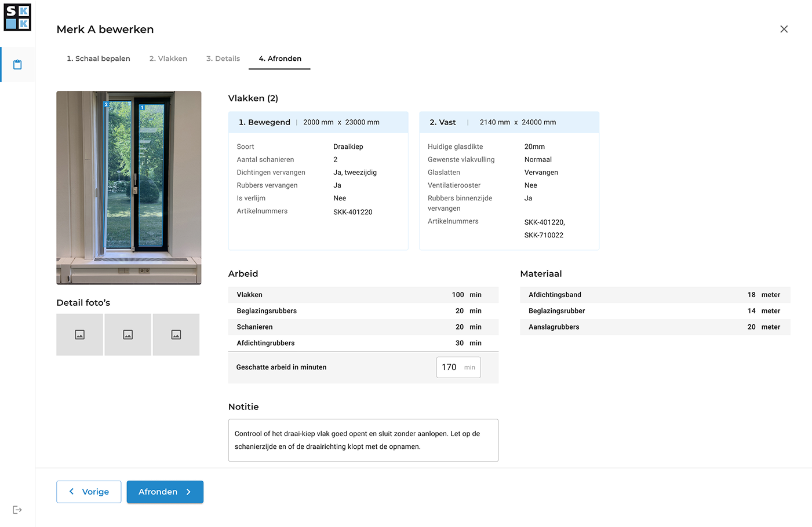This screenshot has height=527, width=812.
Task: Open the clipboard icon in sidebar
Action: point(17,64)
